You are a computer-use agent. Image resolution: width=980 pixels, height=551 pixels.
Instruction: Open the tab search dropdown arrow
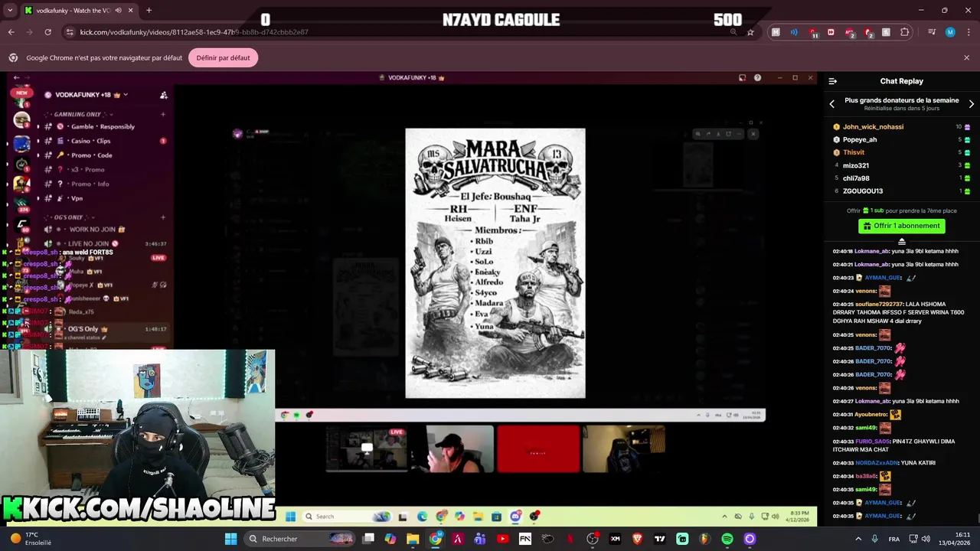[x=10, y=10]
